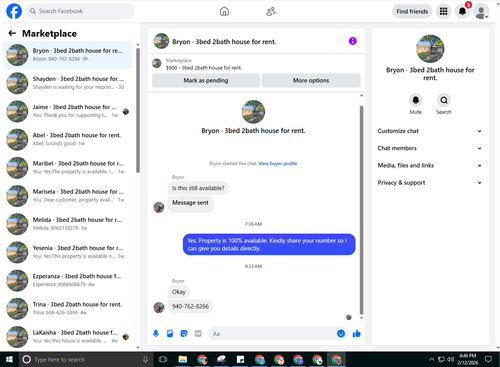500x367 pixels.
Task: Open Task View on the taskbar
Action: pos(163,359)
